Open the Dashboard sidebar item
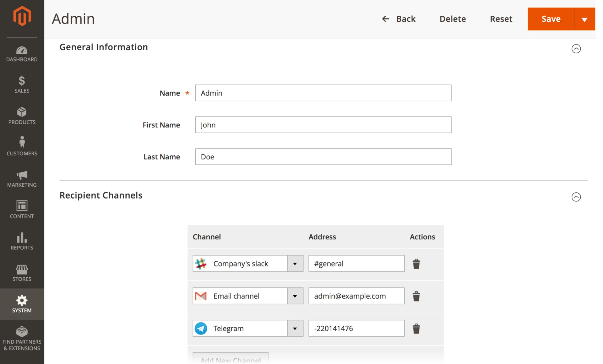 (x=22, y=54)
